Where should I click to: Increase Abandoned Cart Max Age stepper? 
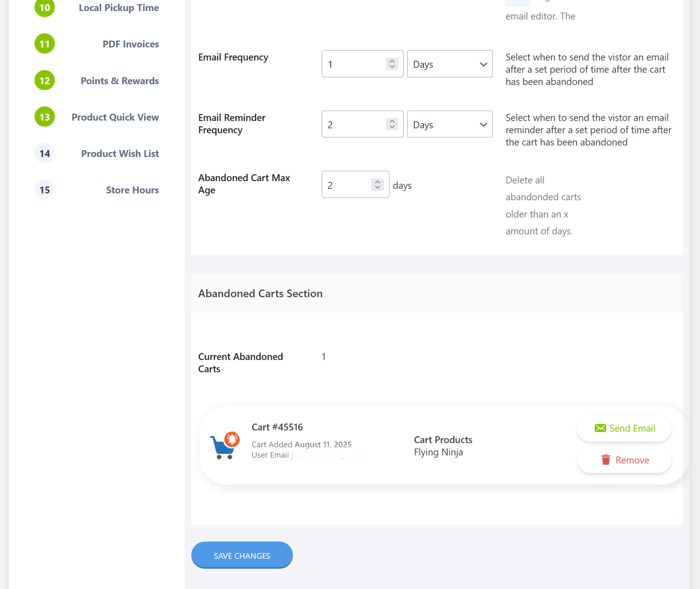377,181
